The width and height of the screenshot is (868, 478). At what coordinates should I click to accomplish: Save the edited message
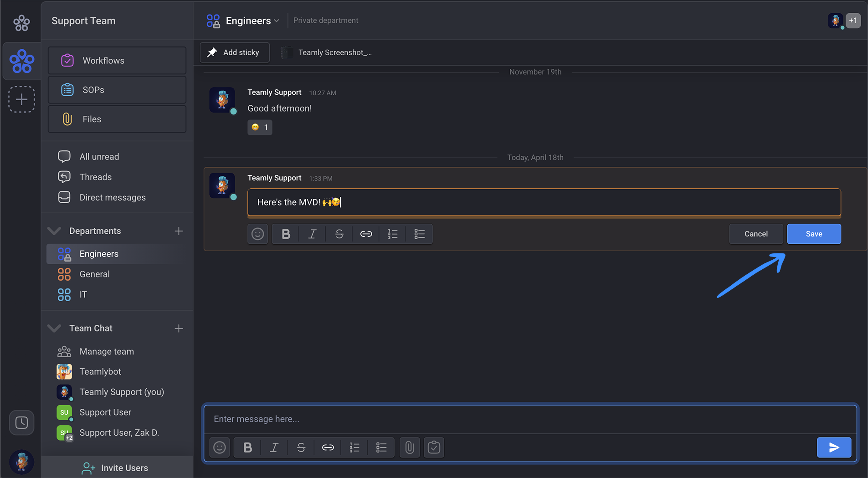click(814, 234)
